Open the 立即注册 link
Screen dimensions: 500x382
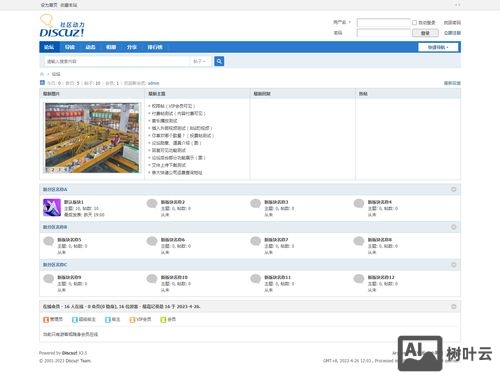(x=452, y=33)
